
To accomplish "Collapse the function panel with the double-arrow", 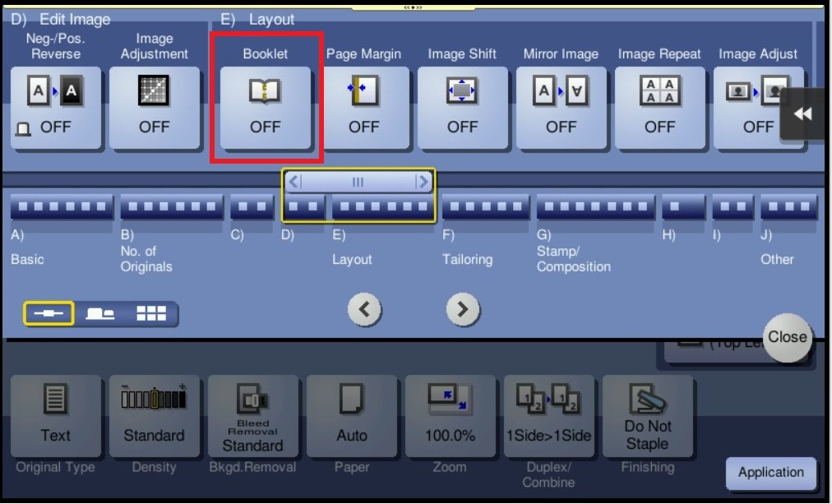I will (x=802, y=113).
